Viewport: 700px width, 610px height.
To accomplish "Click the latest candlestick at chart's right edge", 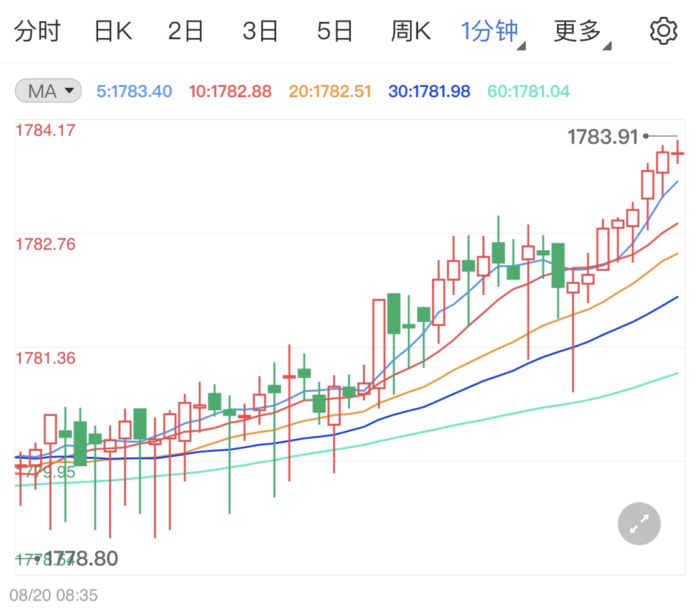I will coord(678,152).
